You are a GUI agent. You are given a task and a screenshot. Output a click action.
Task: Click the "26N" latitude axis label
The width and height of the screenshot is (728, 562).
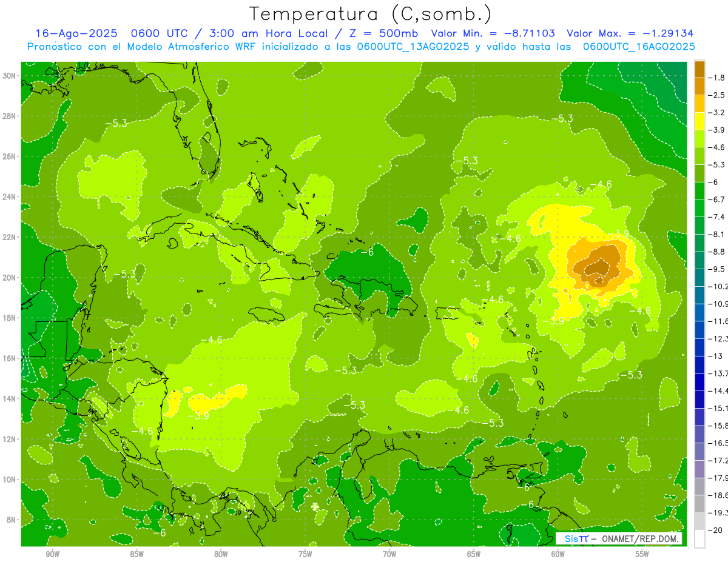tap(9, 156)
